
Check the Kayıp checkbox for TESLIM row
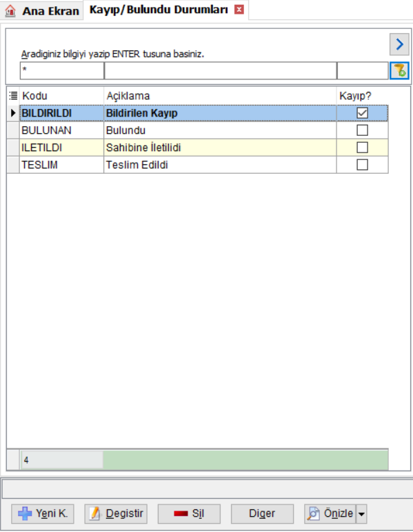click(x=362, y=165)
